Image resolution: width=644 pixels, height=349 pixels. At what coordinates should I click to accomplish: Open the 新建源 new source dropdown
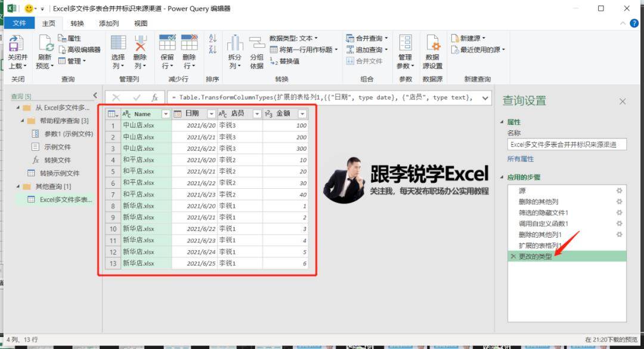[x=468, y=38]
